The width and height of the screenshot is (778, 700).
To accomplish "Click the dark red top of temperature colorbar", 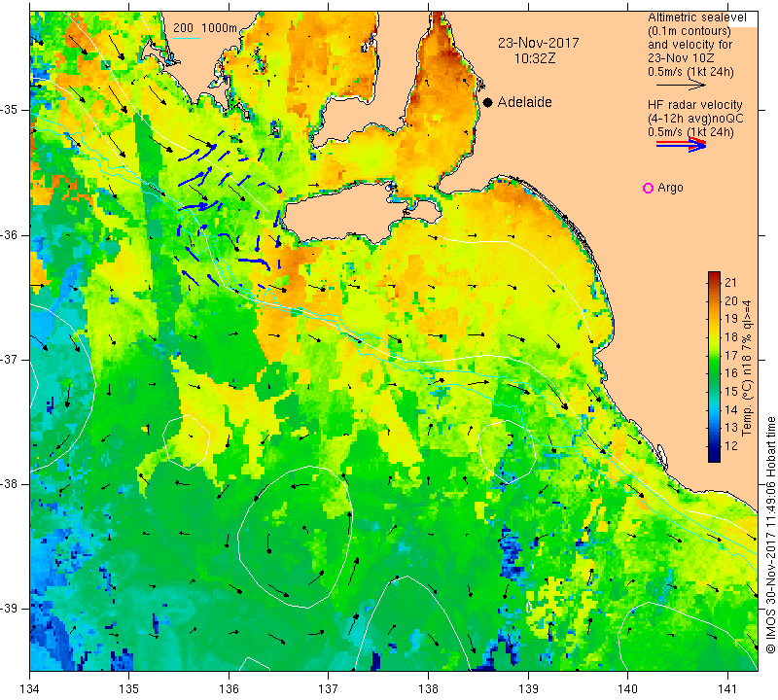I will pyautogui.click(x=714, y=274).
